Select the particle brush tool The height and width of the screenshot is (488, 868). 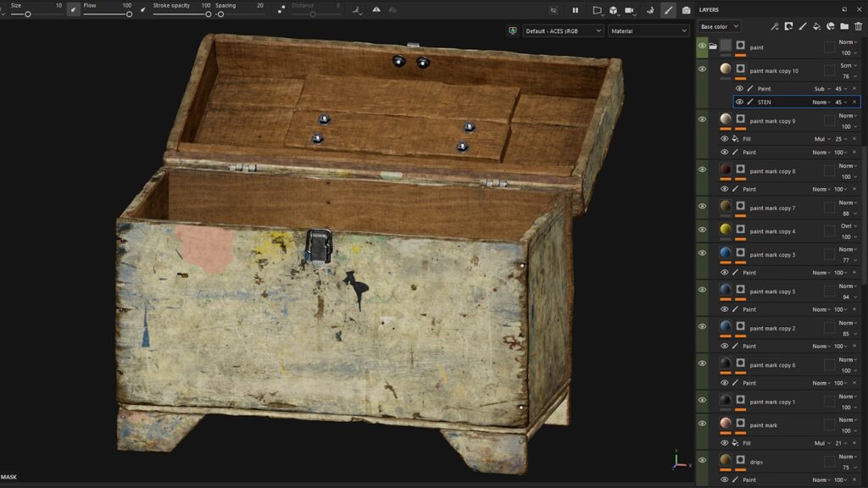pos(650,11)
